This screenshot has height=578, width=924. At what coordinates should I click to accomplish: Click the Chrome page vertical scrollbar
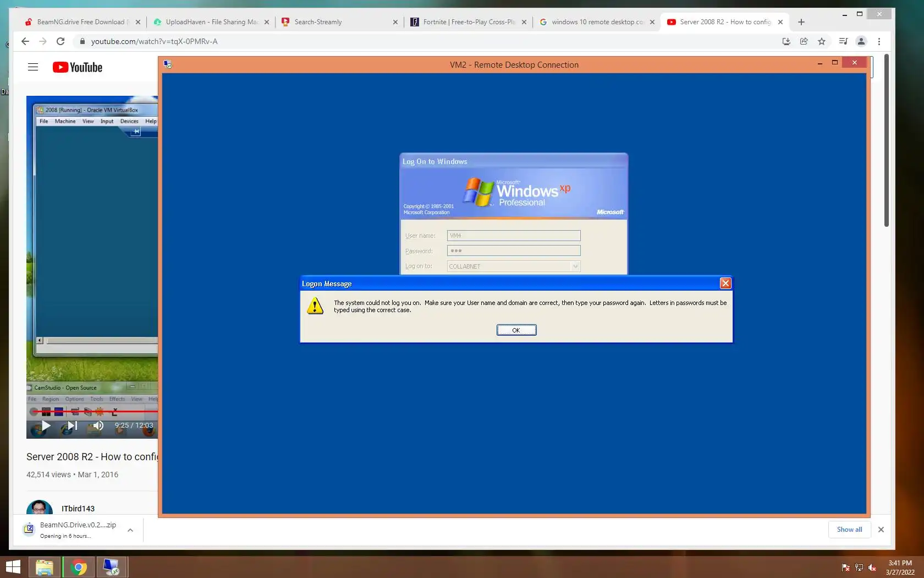click(886, 140)
